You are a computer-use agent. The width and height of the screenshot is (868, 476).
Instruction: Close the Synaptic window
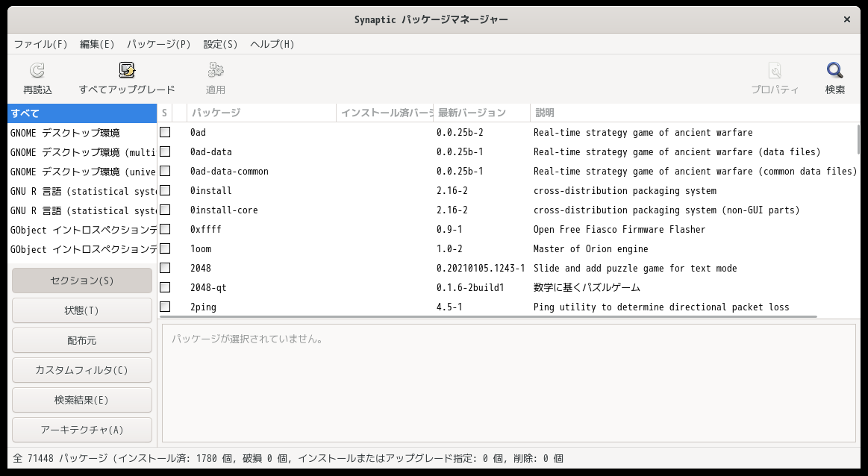(846, 19)
